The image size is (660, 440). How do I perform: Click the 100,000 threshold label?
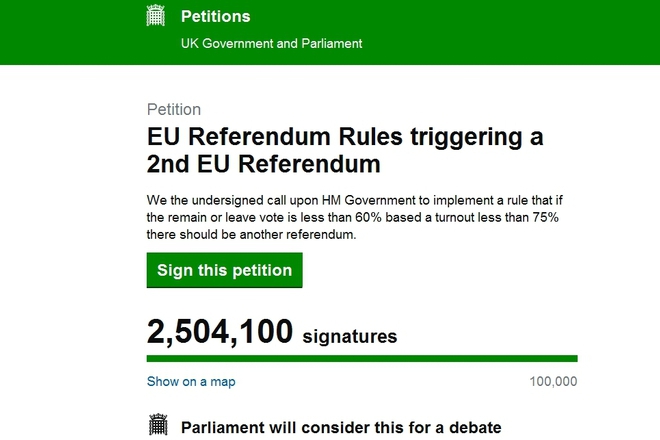(x=552, y=382)
